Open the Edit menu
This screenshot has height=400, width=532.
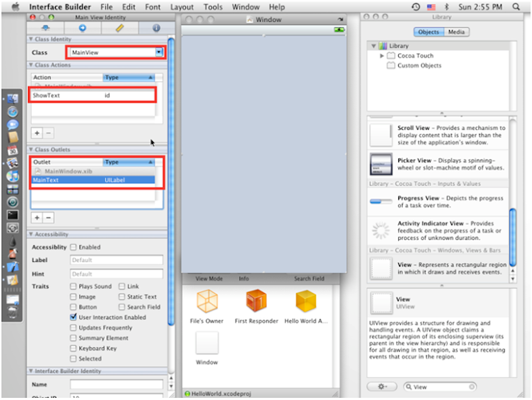coord(129,7)
